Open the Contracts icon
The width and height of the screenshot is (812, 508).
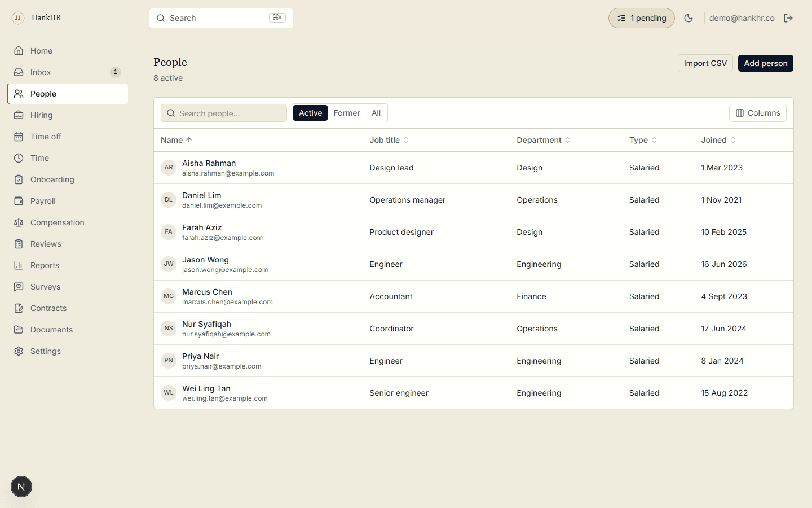pos(19,308)
